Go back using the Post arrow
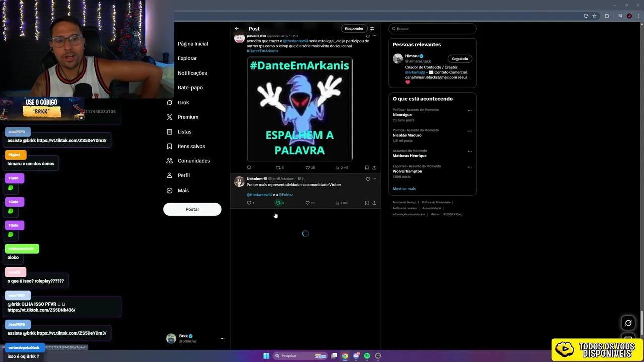Screen dimensions: 644x362 coord(237,29)
